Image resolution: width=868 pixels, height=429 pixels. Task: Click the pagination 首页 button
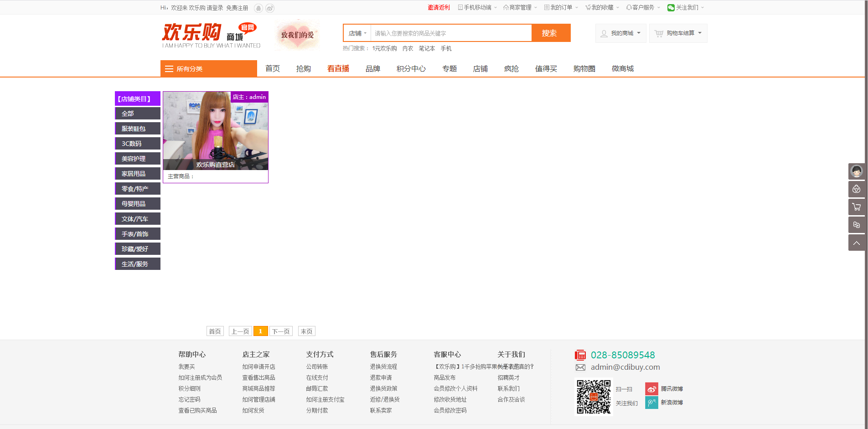(215, 331)
